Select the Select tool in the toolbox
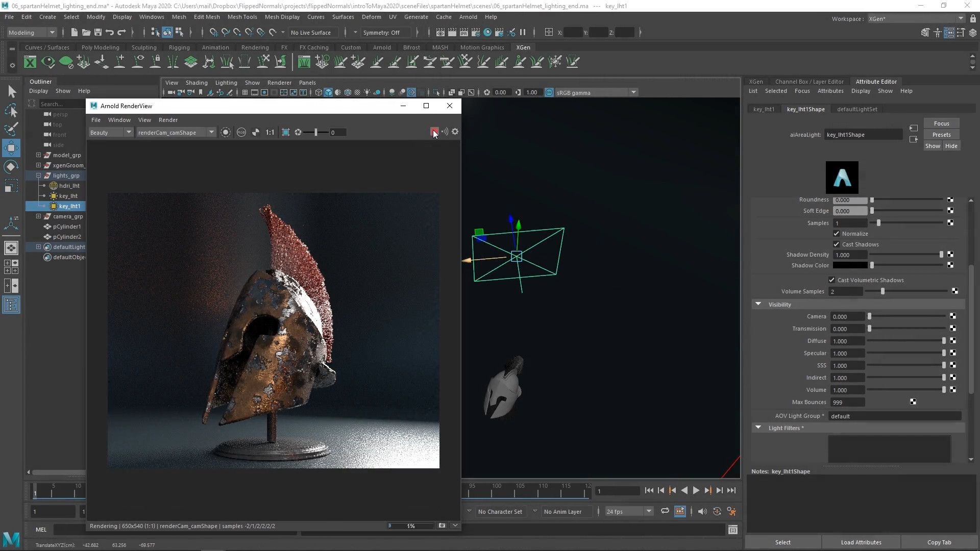This screenshot has width=980, height=551. 11,92
